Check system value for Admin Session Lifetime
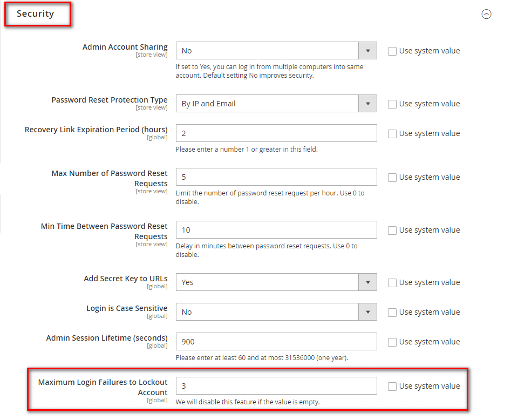511x420 pixels. (392, 342)
